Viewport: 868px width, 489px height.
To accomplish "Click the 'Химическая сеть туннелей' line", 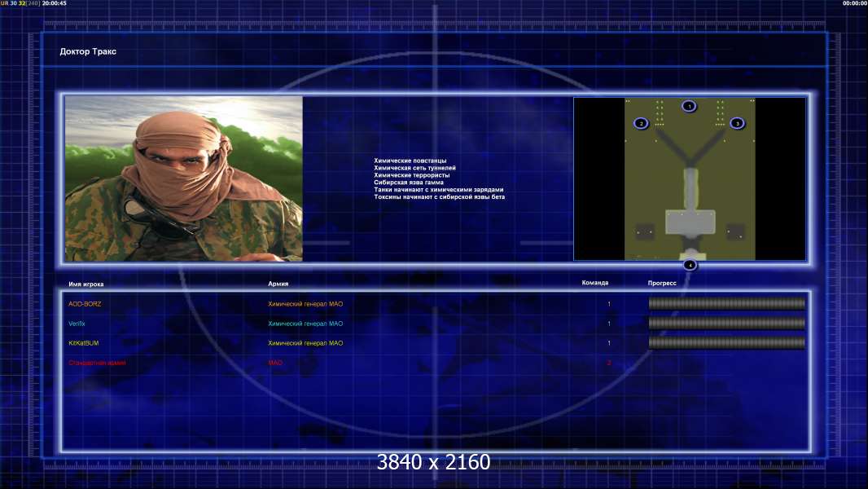I will point(414,168).
